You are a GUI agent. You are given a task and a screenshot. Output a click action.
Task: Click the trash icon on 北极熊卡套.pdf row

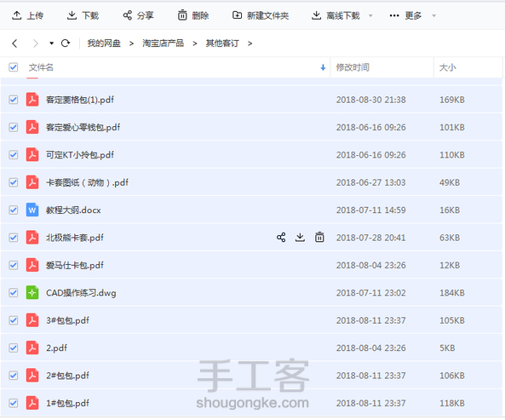tap(319, 238)
